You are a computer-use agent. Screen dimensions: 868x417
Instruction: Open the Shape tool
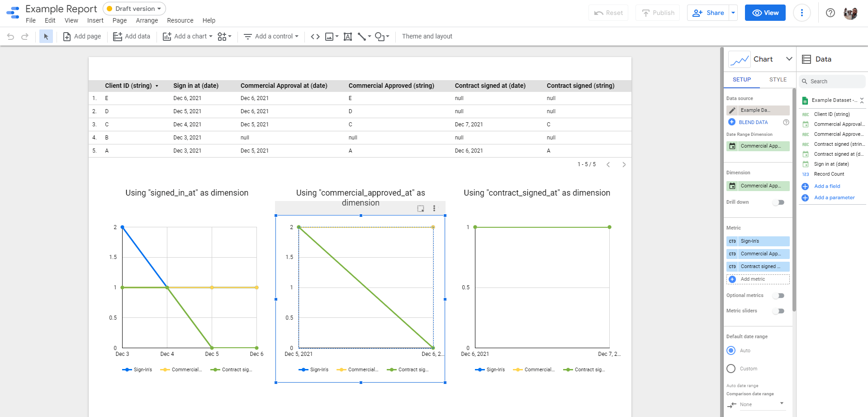(380, 36)
